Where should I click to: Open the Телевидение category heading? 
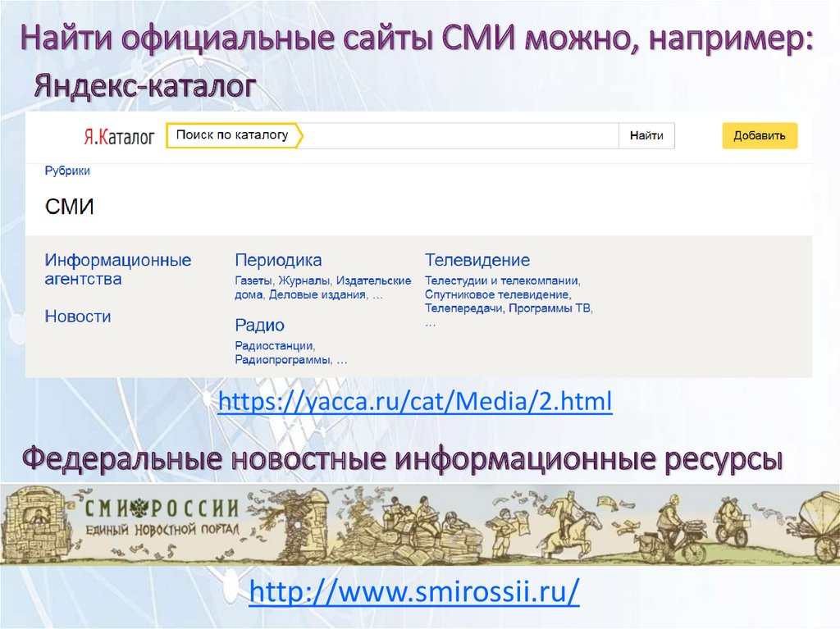pyautogui.click(x=477, y=261)
